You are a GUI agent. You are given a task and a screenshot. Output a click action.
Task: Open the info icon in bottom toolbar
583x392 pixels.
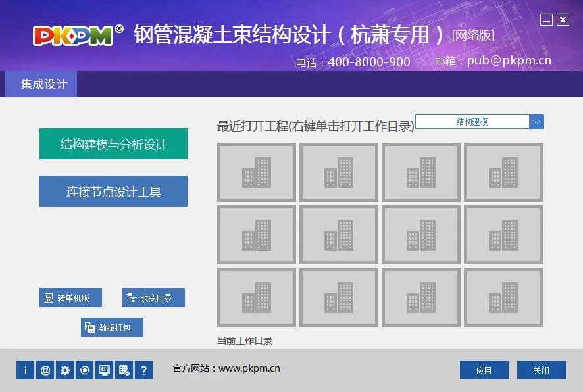(x=25, y=370)
